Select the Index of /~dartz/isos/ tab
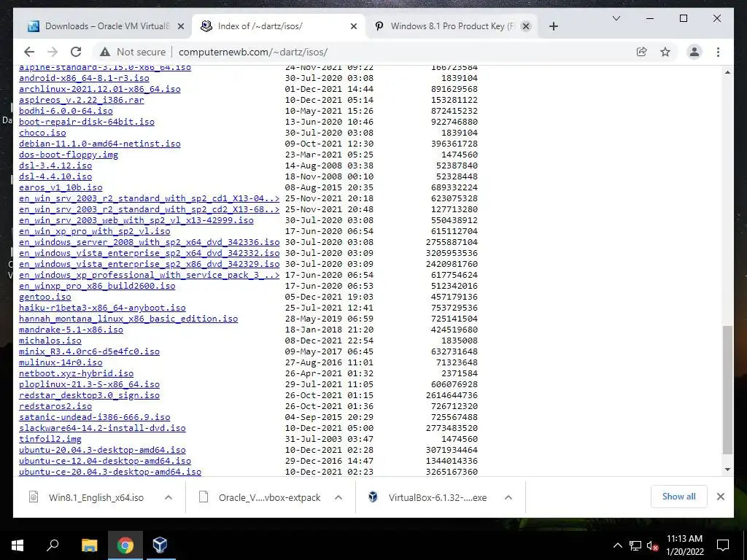Screen dimensions: 747x560 point(278,26)
